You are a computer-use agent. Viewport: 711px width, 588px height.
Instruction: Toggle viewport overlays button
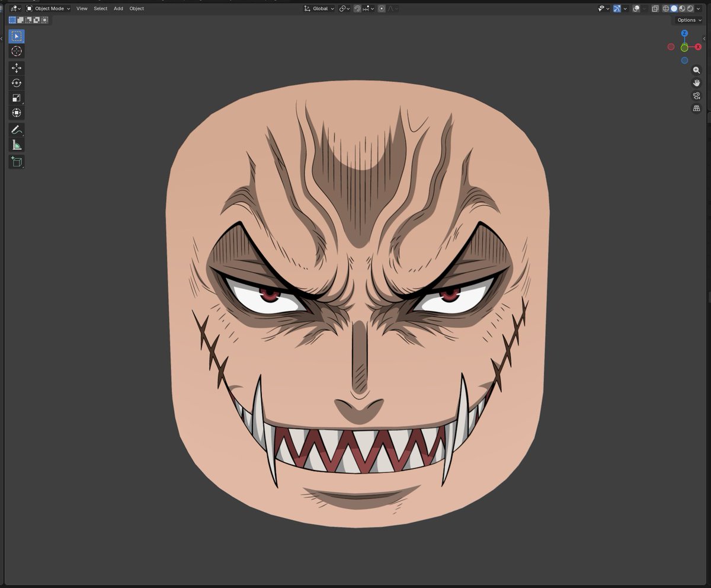point(636,8)
